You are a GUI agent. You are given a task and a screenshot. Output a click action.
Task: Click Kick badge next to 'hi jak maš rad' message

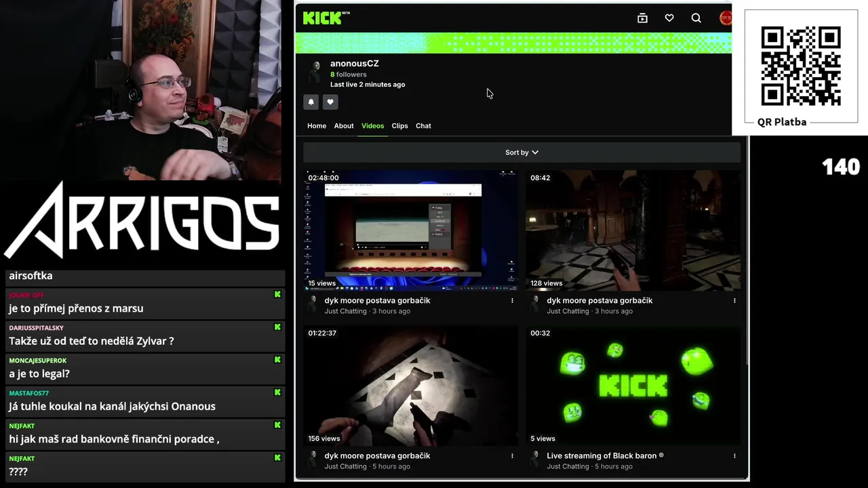pos(277,425)
